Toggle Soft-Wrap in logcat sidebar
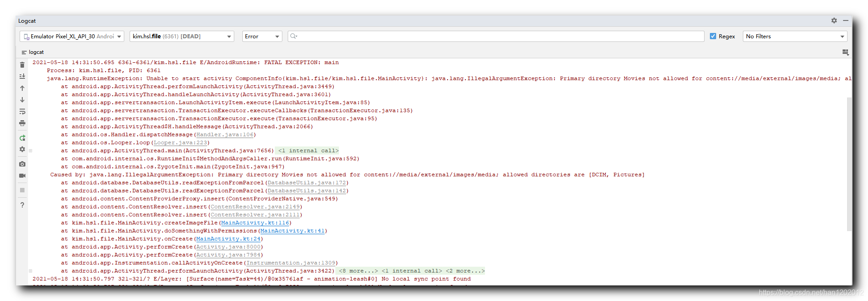Image resolution: width=868 pixels, height=301 pixels. (x=22, y=111)
